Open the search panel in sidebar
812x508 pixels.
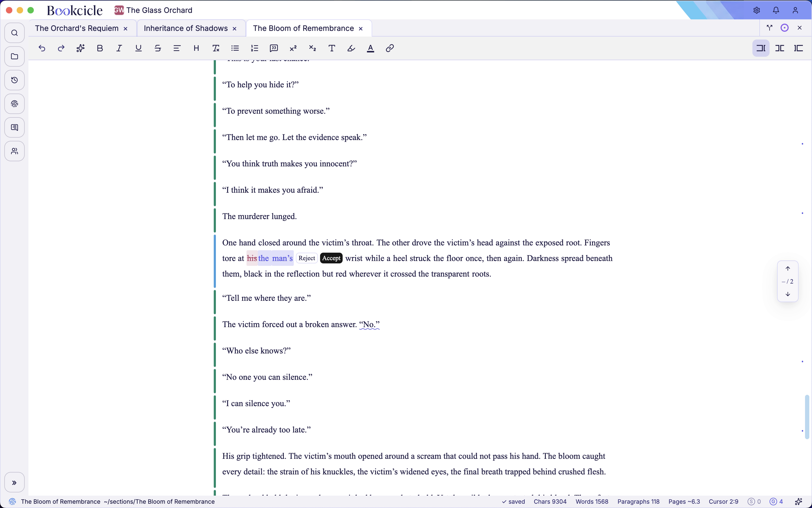[15, 33]
